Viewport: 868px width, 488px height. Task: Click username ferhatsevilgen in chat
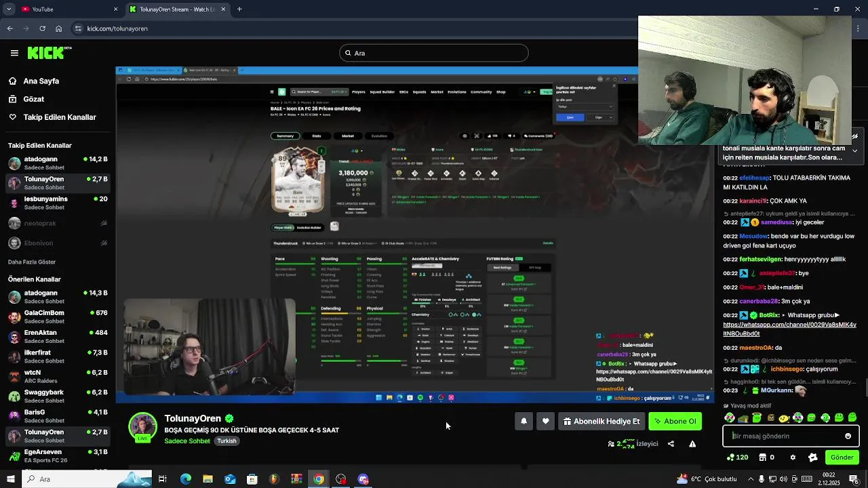pyautogui.click(x=759, y=260)
